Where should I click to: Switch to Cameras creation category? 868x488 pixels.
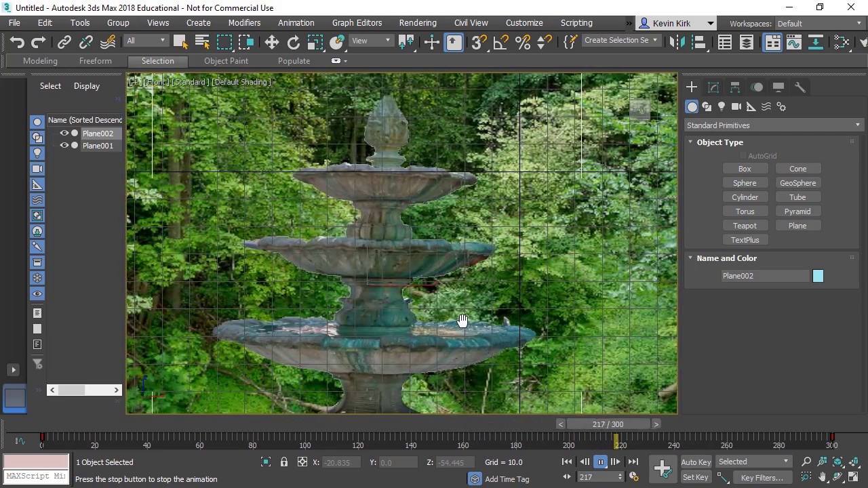736,106
